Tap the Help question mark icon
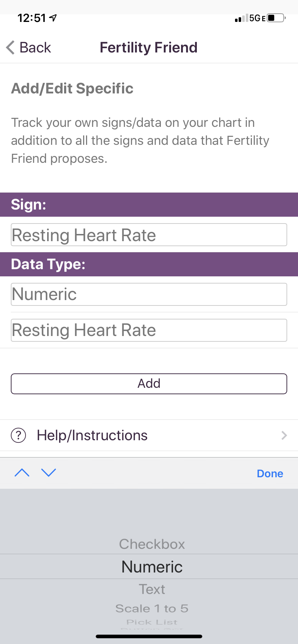Image resolution: width=298 pixels, height=644 pixels. coord(18,435)
